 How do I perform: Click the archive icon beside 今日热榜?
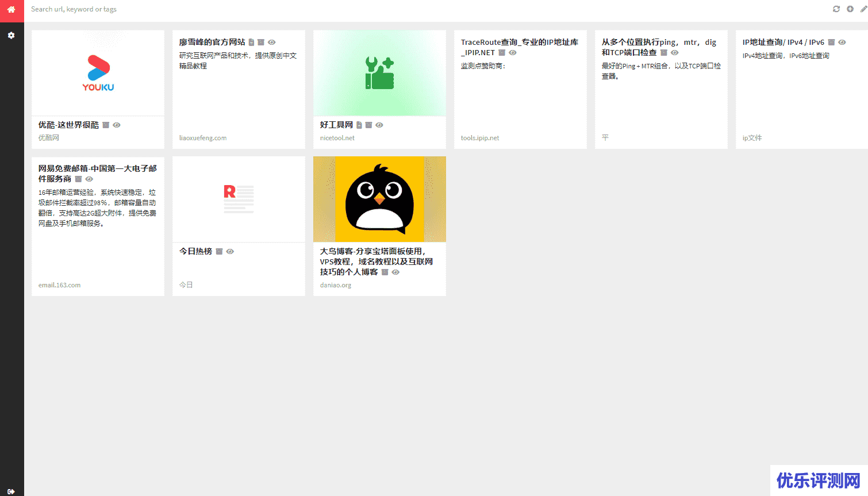click(x=219, y=251)
